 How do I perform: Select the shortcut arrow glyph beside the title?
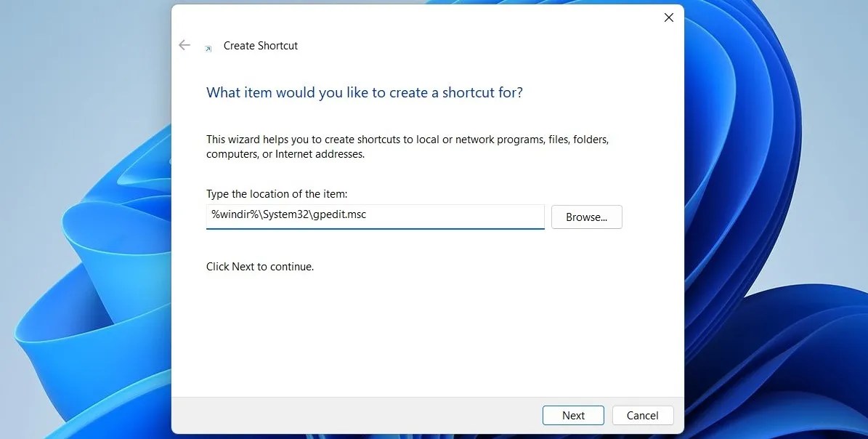coord(208,46)
